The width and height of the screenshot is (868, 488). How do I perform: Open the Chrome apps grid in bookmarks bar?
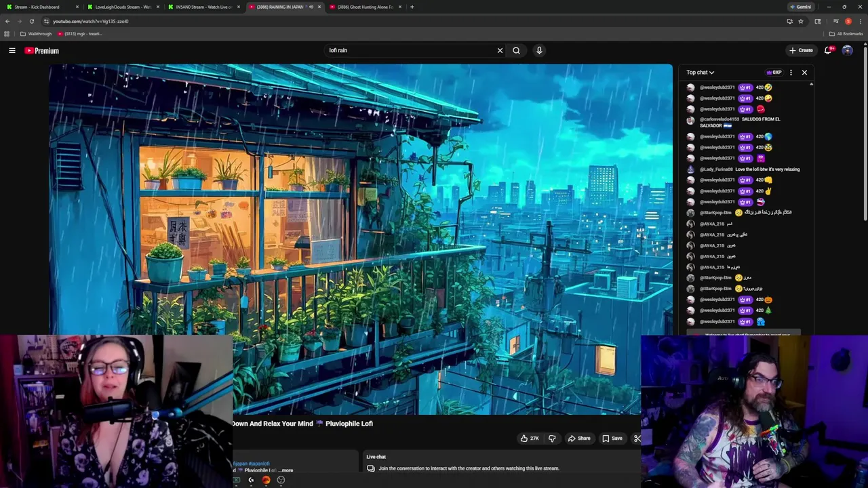click(7, 34)
